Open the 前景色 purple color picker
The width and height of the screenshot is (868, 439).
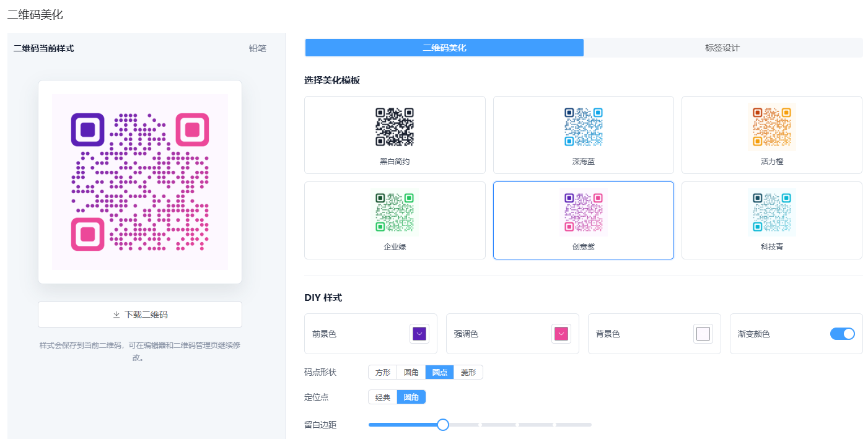[x=419, y=334]
